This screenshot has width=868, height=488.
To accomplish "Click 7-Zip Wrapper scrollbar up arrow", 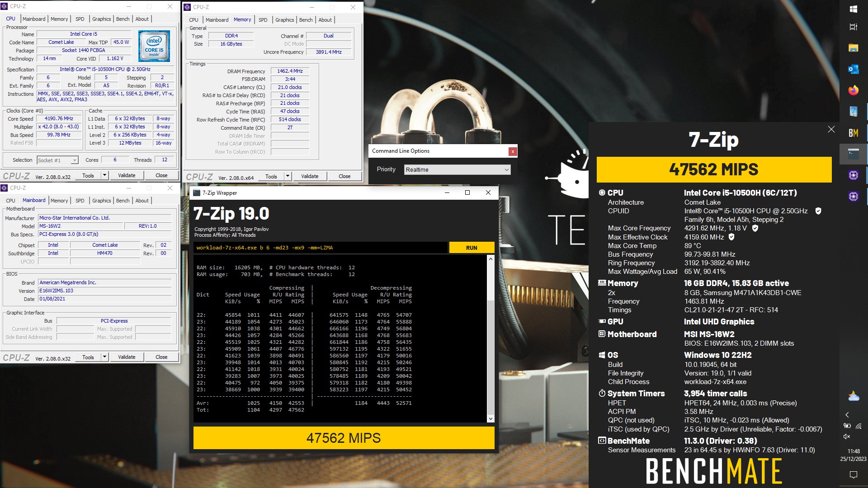I will (x=491, y=259).
